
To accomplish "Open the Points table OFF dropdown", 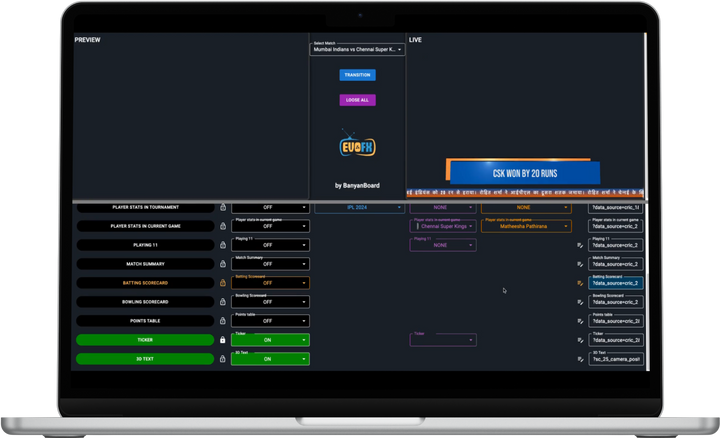I will pos(270,320).
